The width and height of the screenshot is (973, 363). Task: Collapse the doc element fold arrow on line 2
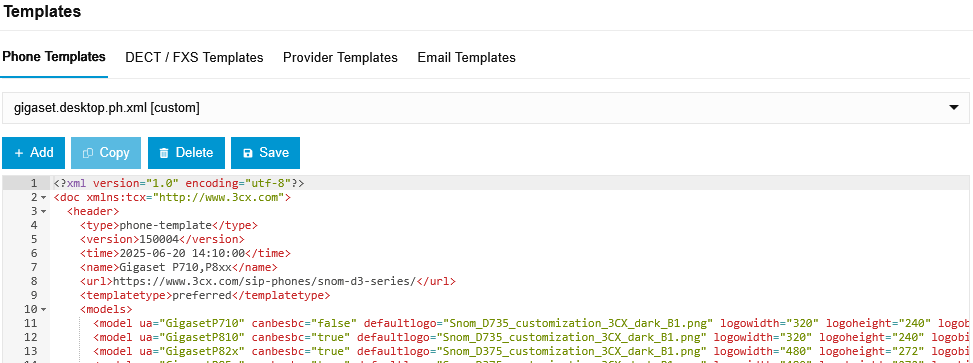43,198
